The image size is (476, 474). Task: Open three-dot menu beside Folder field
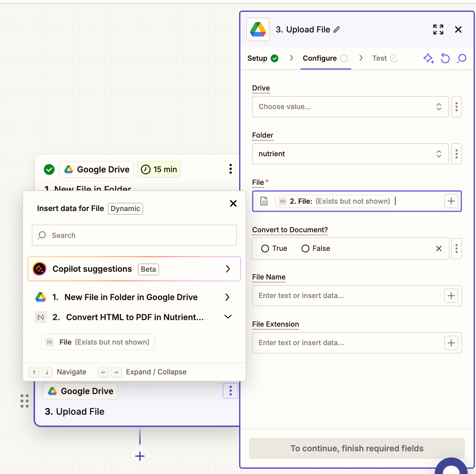click(x=456, y=154)
